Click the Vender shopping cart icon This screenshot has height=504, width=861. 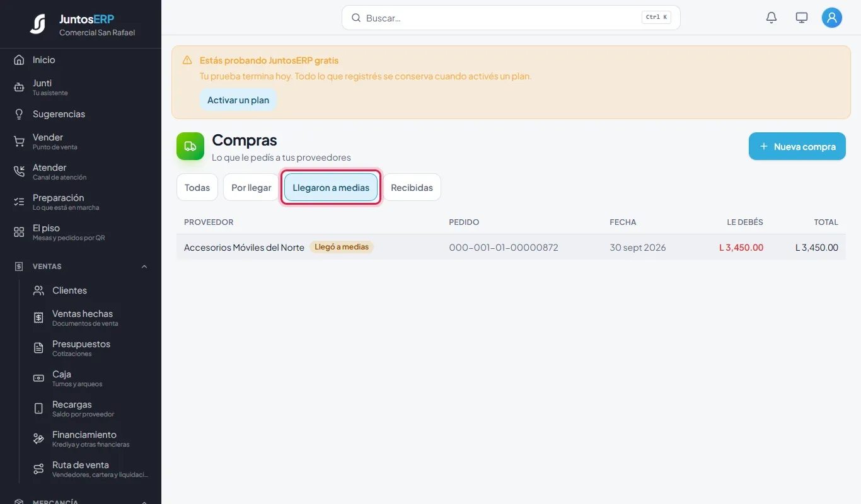pyautogui.click(x=19, y=142)
